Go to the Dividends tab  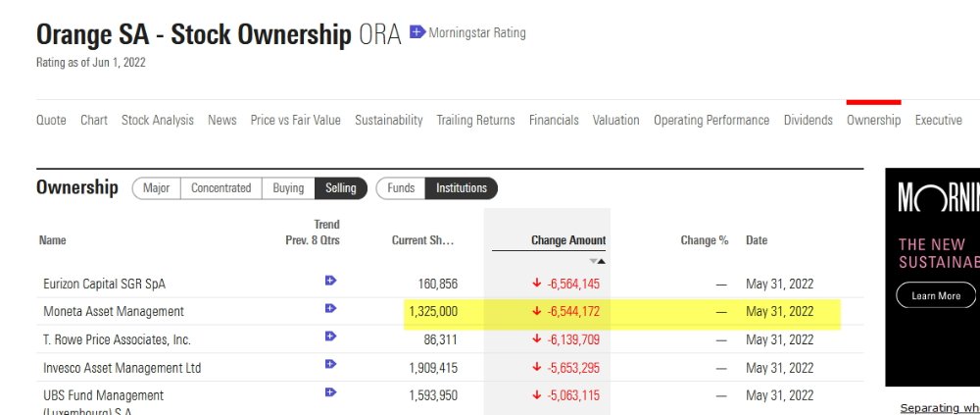point(808,120)
